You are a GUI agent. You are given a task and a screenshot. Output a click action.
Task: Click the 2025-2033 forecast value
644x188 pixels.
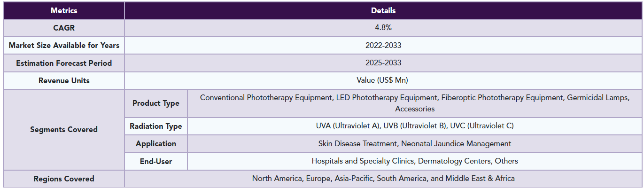coord(383,63)
